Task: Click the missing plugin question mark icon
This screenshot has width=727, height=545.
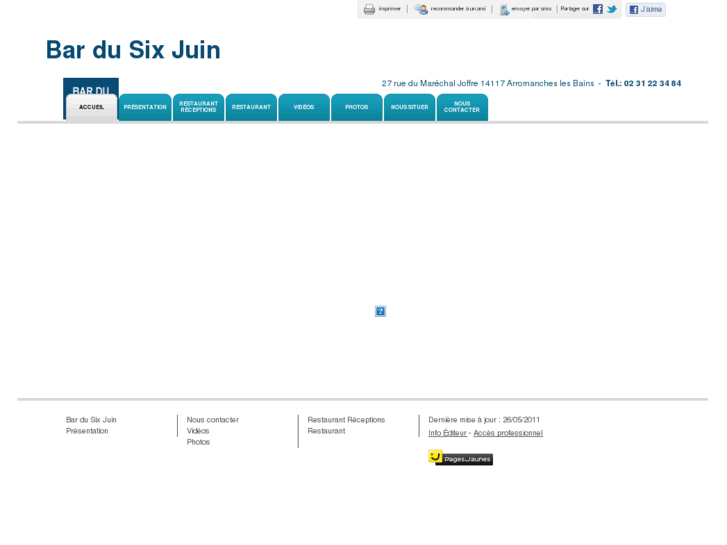Action: click(x=380, y=311)
